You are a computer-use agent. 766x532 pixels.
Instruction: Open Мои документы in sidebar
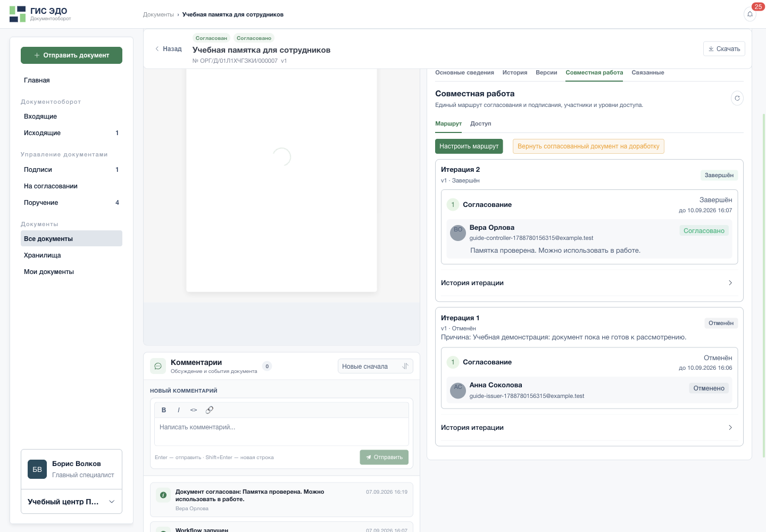(x=71, y=272)
